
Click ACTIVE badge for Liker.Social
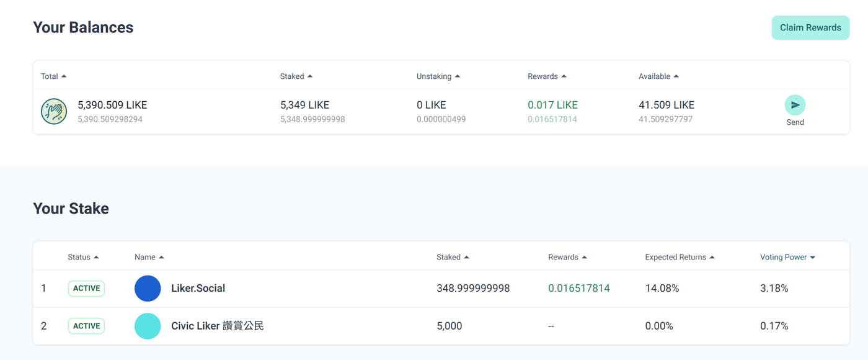(x=86, y=289)
